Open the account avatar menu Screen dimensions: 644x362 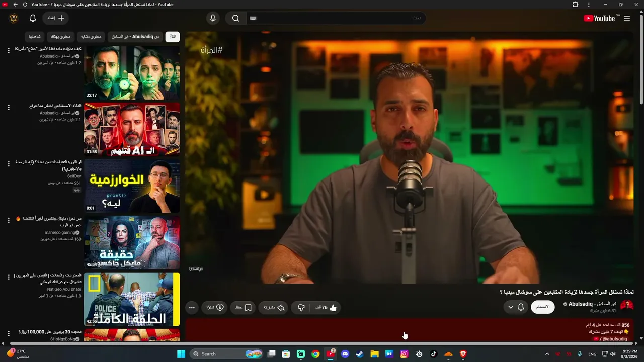coord(14,18)
